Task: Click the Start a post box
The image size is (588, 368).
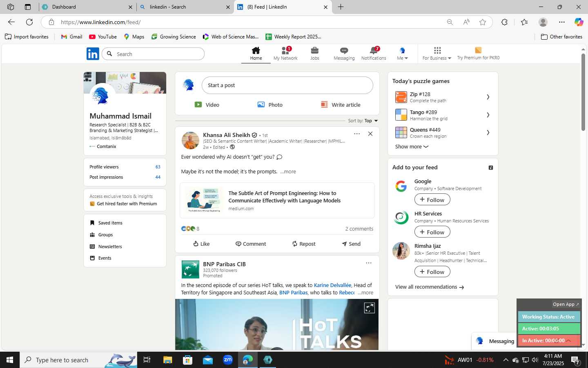Action: pyautogui.click(x=287, y=85)
